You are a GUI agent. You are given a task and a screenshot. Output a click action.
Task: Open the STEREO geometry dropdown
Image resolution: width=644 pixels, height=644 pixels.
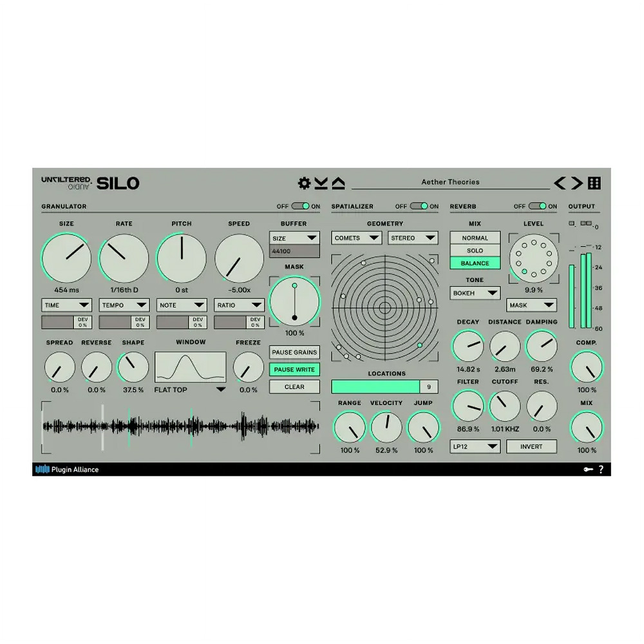click(x=413, y=238)
